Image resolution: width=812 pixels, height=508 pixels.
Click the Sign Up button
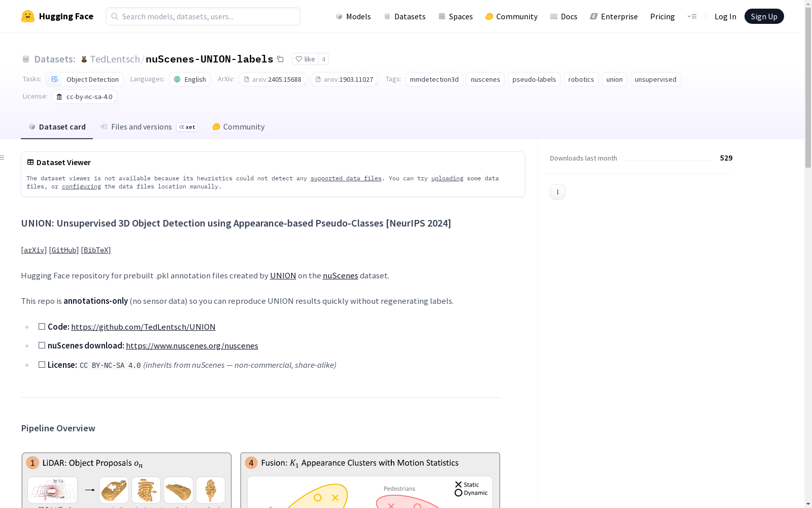(764, 16)
